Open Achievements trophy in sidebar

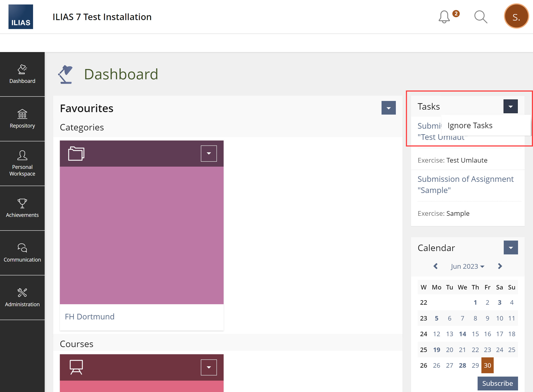[22, 208]
